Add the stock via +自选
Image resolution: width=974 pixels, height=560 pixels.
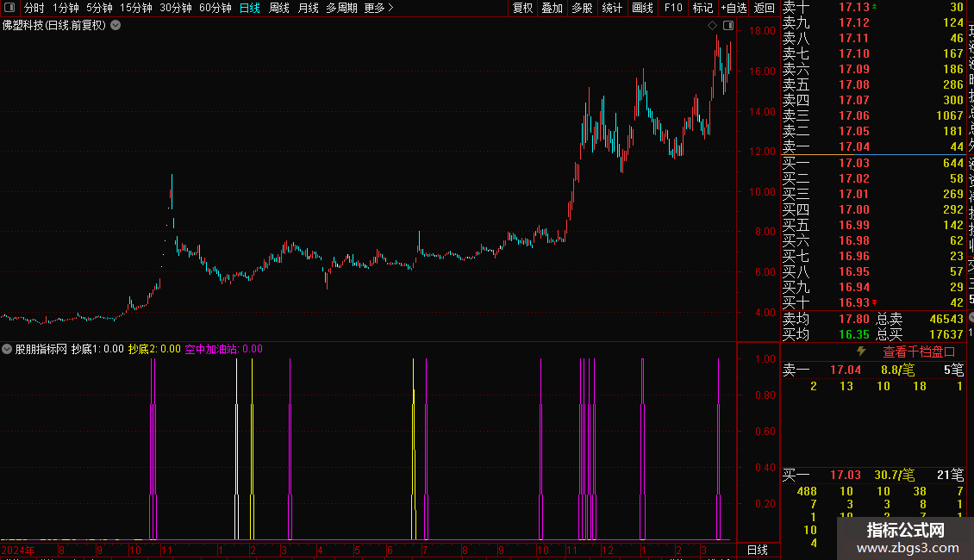(x=734, y=8)
